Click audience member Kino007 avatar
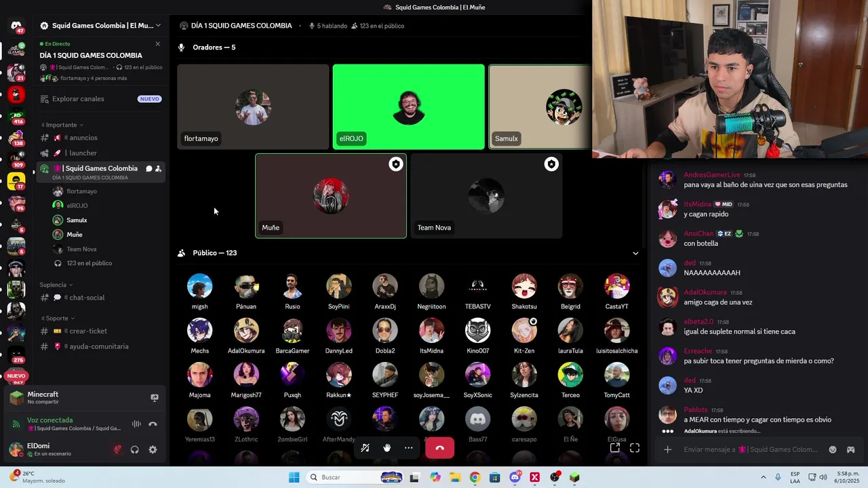 [477, 330]
